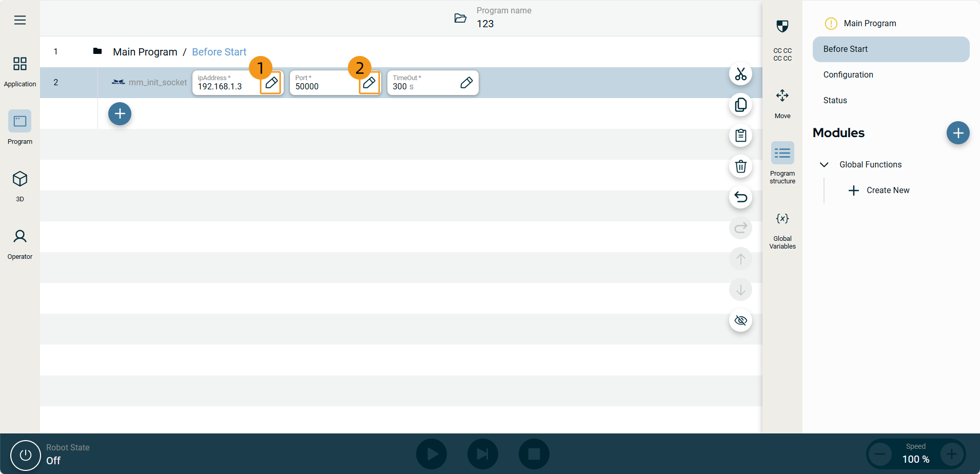This screenshot has height=474, width=980.
Task: Toggle suppress on selected node with eye icon
Action: coord(740,320)
